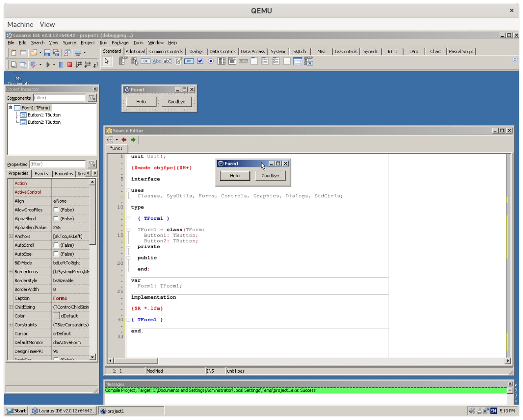This screenshot has height=420, width=523.
Task: Switch to the Dialogs palette tab
Action: coord(196,51)
